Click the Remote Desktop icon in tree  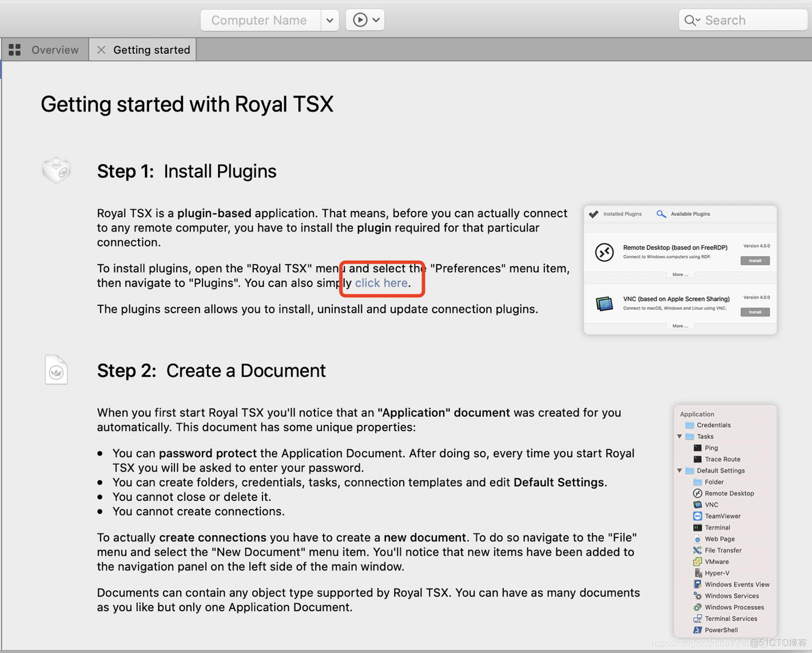(698, 493)
